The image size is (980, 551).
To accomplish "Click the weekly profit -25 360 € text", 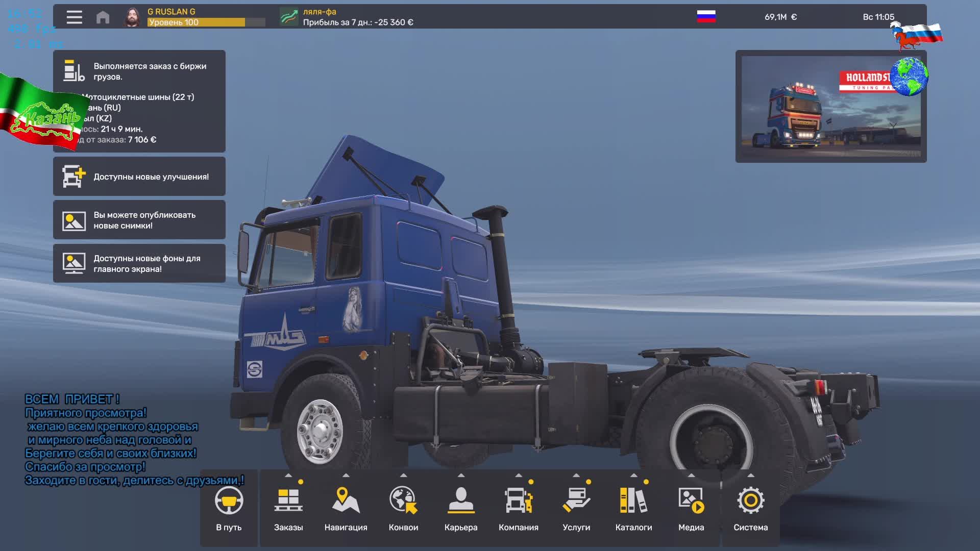I will (x=358, y=22).
